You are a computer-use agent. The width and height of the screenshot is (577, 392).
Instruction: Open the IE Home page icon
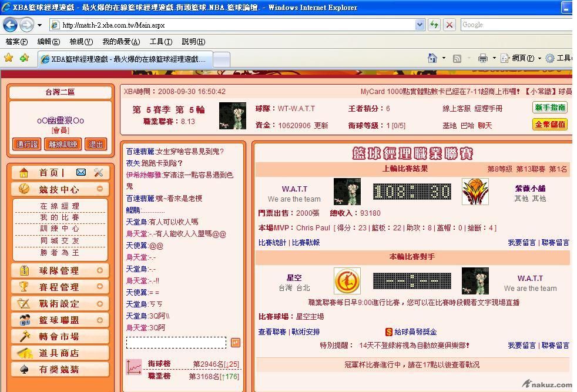[432, 58]
